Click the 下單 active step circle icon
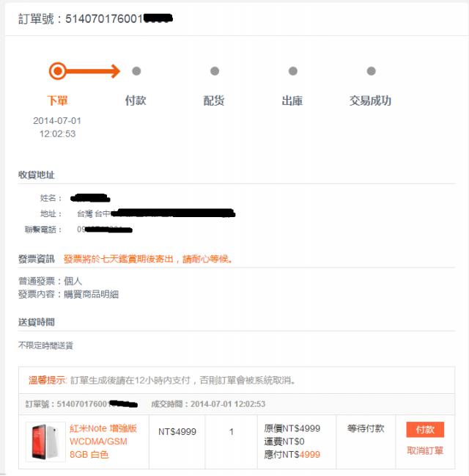This screenshot has width=469, height=476. point(58,71)
